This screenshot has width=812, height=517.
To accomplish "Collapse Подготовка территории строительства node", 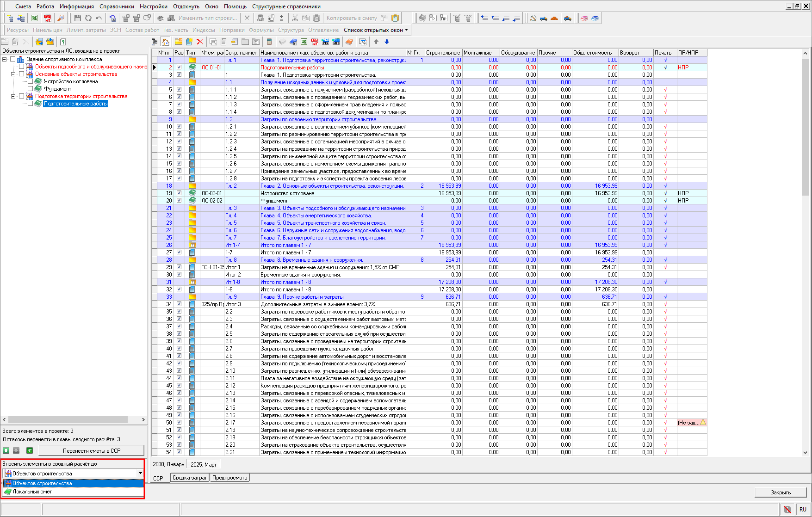I will (x=13, y=96).
